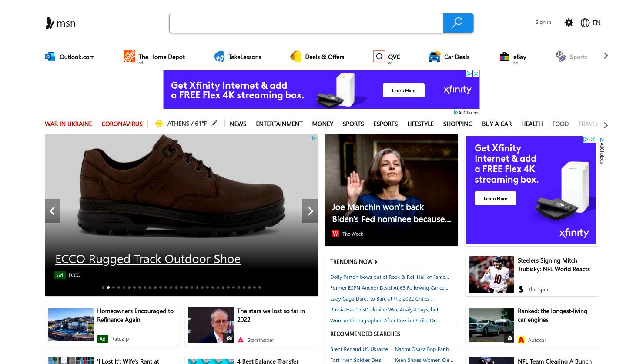Click the Outlook.com envelope icon
Image resolution: width=643 pixels, height=364 pixels.
pyautogui.click(x=50, y=57)
